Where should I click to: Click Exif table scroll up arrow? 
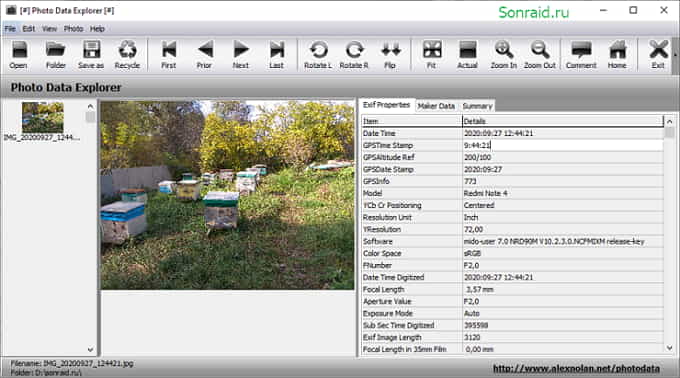(x=669, y=121)
